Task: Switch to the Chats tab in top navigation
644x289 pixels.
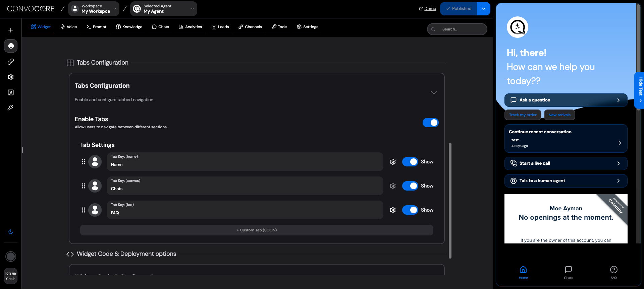Action: [160, 27]
